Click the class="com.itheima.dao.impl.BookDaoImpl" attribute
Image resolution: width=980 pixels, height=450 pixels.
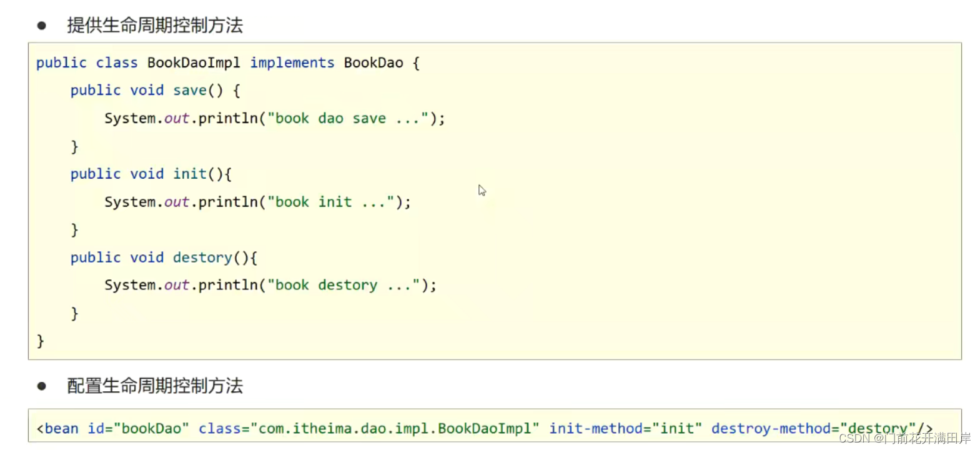point(369,429)
